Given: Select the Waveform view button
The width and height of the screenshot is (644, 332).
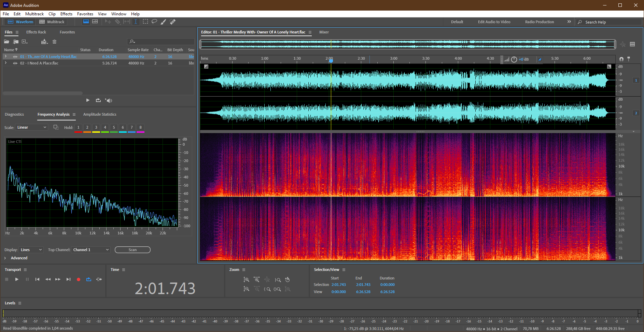Looking at the screenshot, I should point(21,21).
